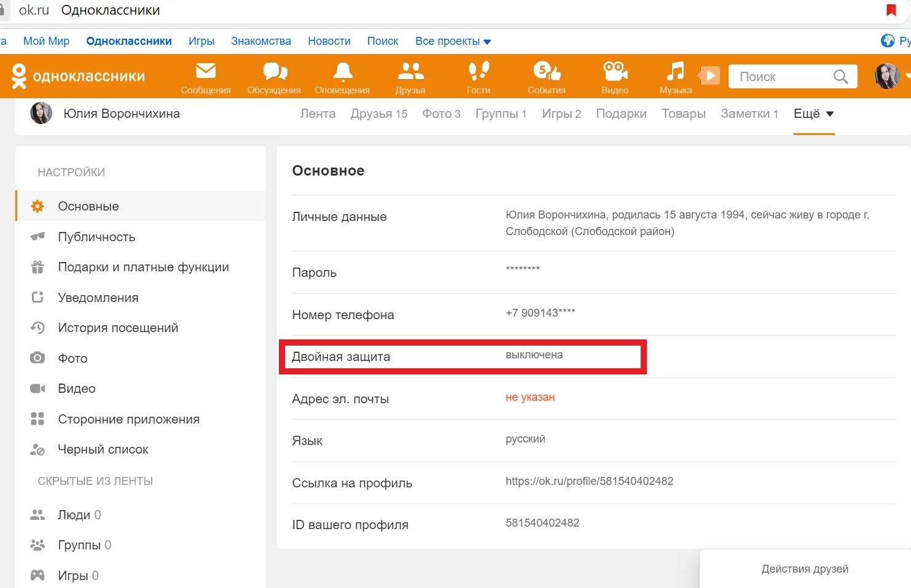The image size is (911, 588).
Task: Expand the Все проекты dropdown
Action: 453,41
